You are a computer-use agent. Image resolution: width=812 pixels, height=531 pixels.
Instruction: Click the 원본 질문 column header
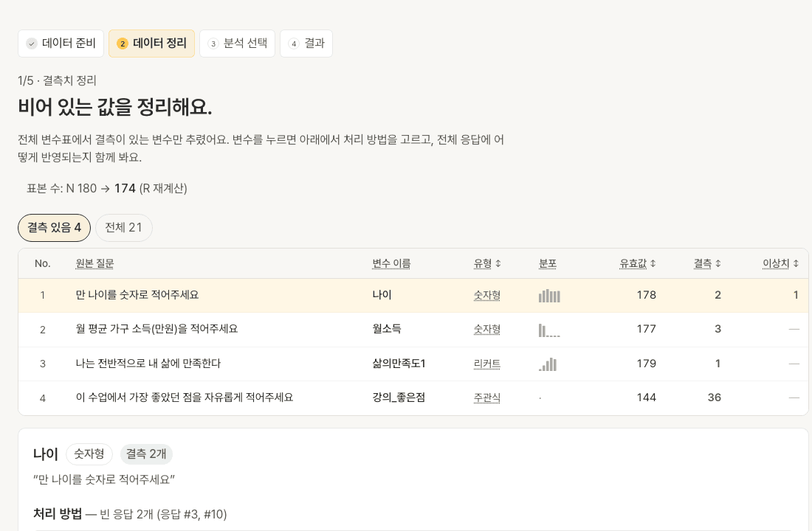click(x=94, y=263)
